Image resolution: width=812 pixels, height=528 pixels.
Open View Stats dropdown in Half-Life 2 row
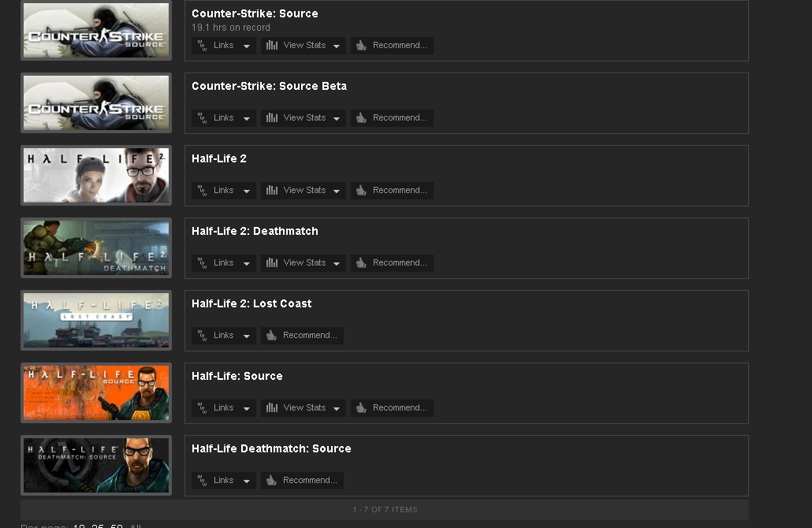point(304,191)
